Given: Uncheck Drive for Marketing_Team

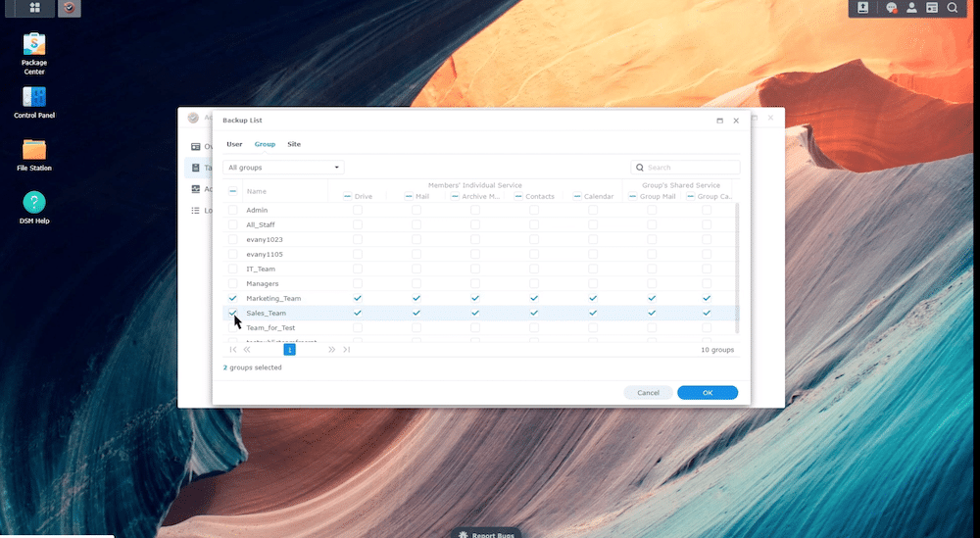Looking at the screenshot, I should point(358,298).
